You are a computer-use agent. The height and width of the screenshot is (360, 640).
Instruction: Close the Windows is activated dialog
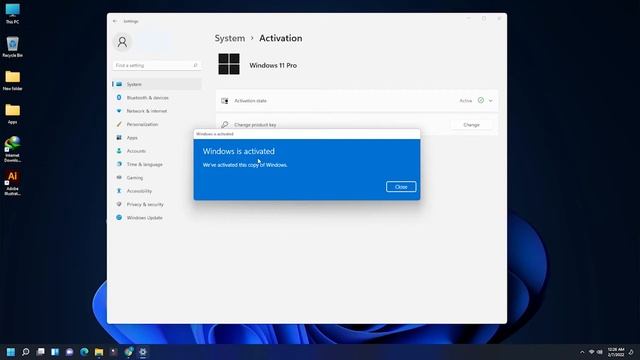click(401, 187)
